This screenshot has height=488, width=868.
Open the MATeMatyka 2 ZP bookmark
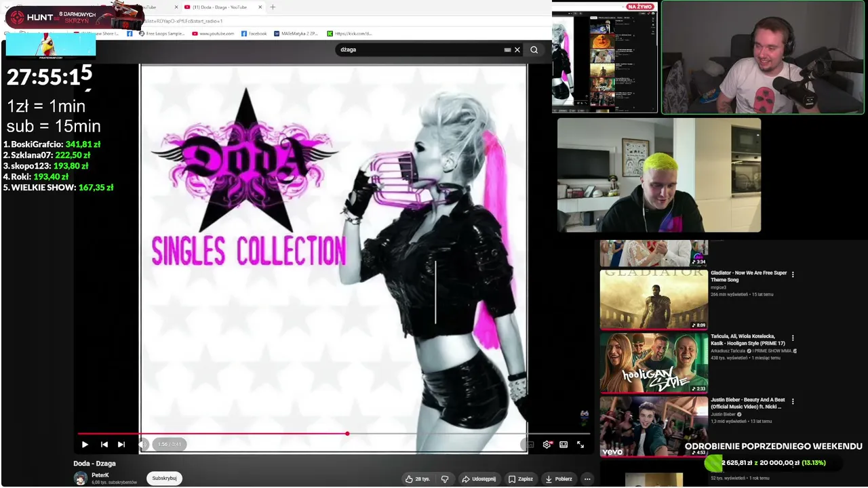296,33
